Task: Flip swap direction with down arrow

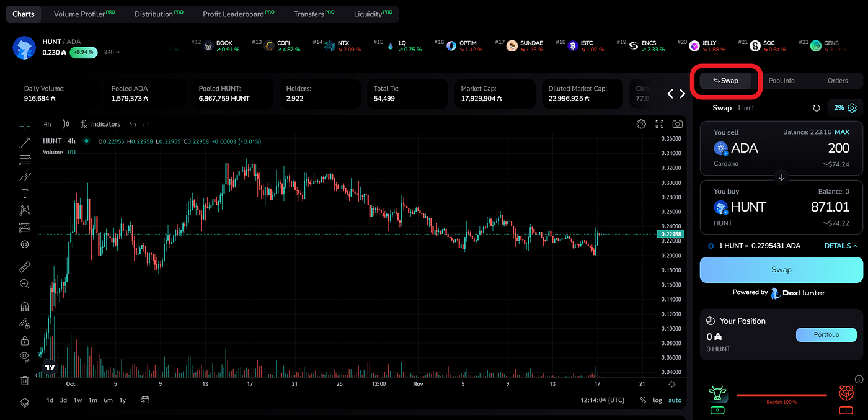Action: [x=781, y=177]
